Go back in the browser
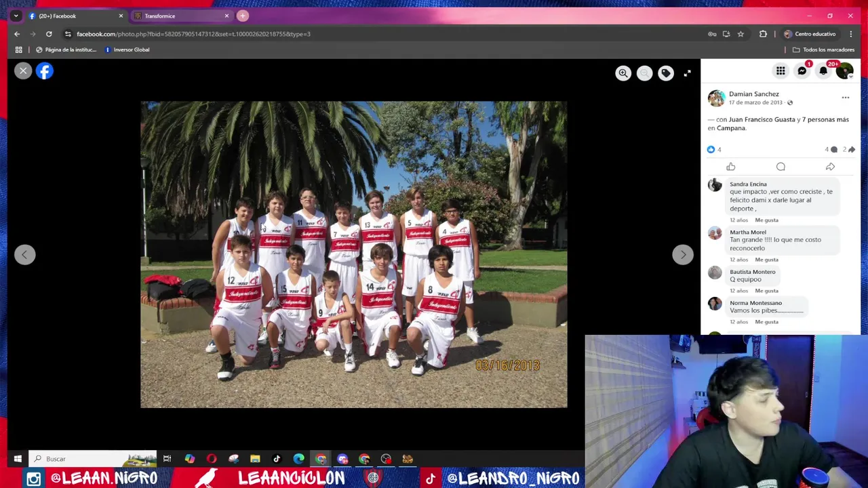 click(17, 34)
